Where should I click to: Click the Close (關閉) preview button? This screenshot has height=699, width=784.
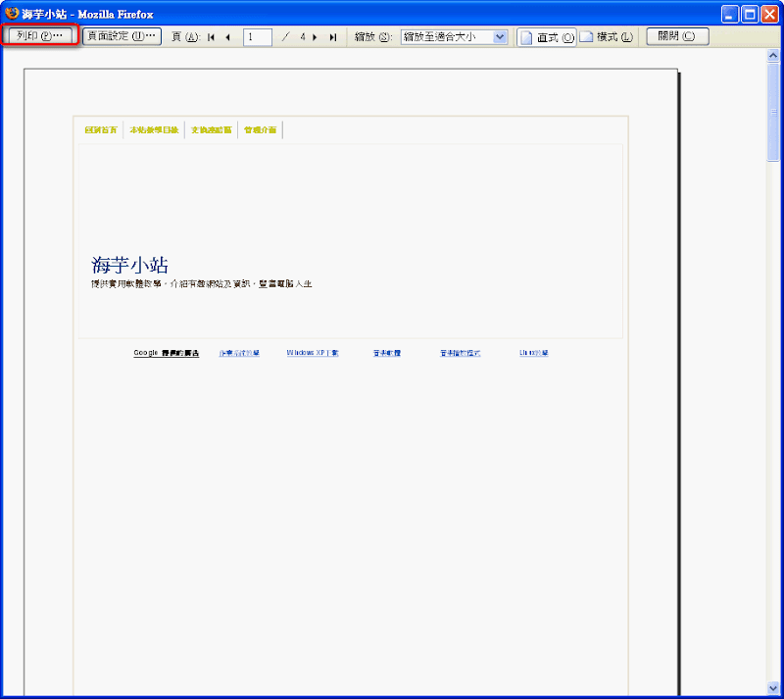pos(677,36)
